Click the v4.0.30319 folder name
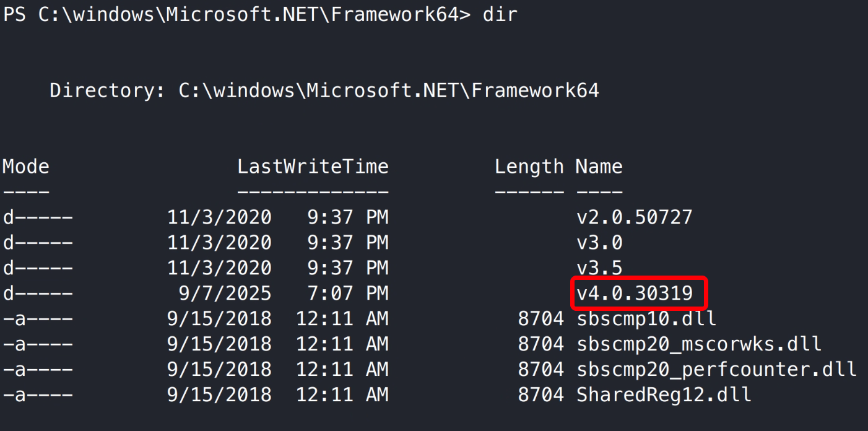Viewport: 868px width, 431px height. [x=635, y=293]
